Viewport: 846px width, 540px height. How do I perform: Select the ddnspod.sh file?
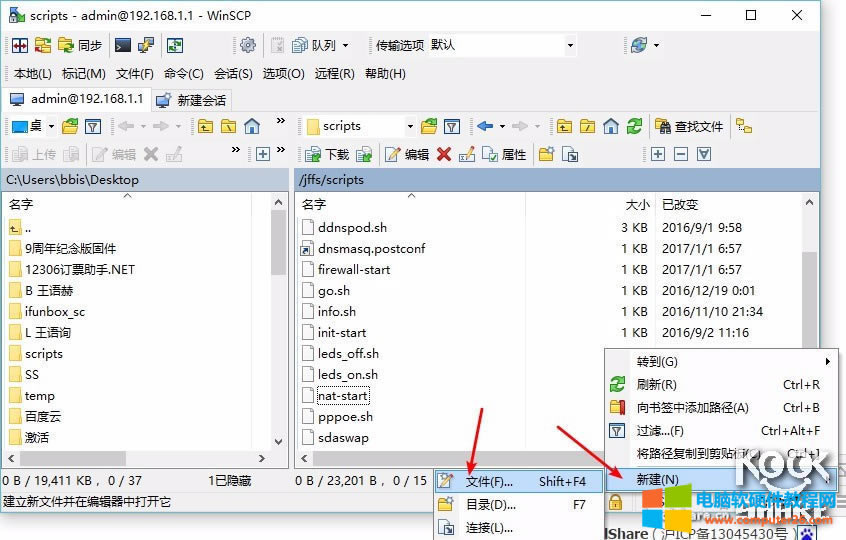pos(352,228)
